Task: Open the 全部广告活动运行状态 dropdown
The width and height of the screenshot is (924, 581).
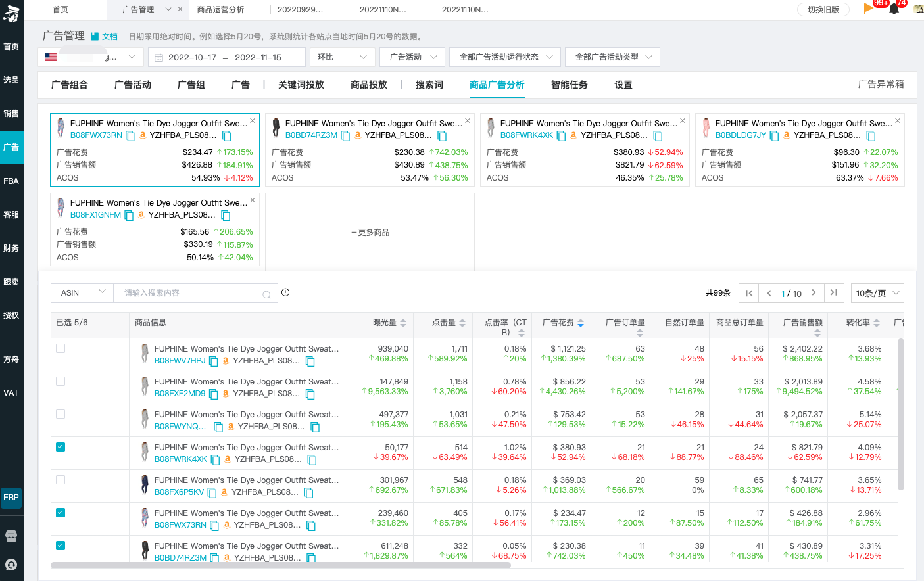Action: click(x=505, y=57)
